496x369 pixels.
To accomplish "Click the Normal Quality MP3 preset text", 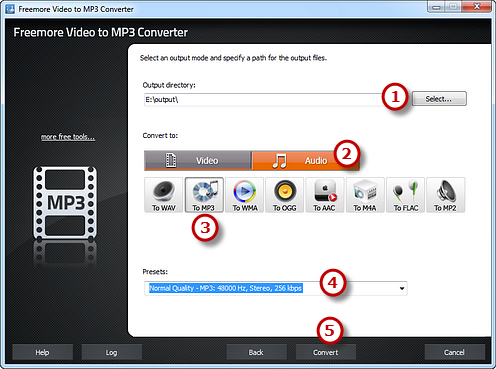I will [x=226, y=288].
